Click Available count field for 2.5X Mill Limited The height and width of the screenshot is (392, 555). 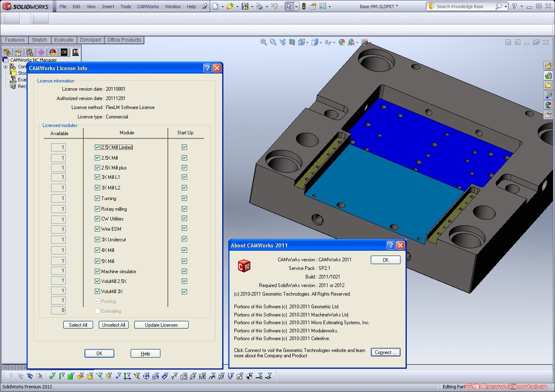point(58,147)
